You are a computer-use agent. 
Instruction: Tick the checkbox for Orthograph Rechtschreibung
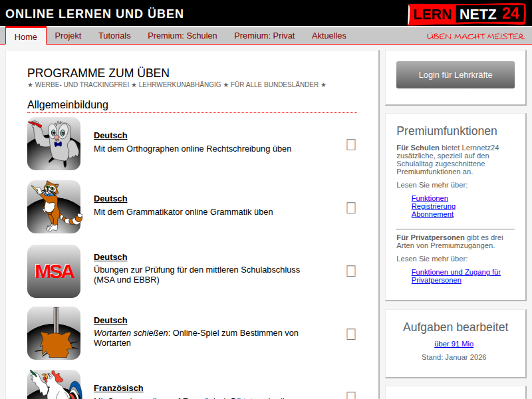tap(351, 145)
